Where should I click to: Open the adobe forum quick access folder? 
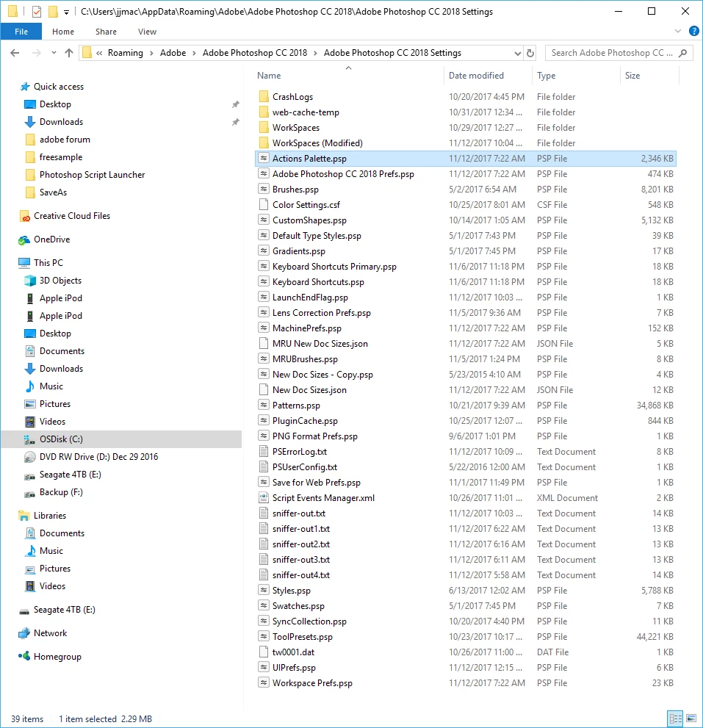(x=65, y=140)
